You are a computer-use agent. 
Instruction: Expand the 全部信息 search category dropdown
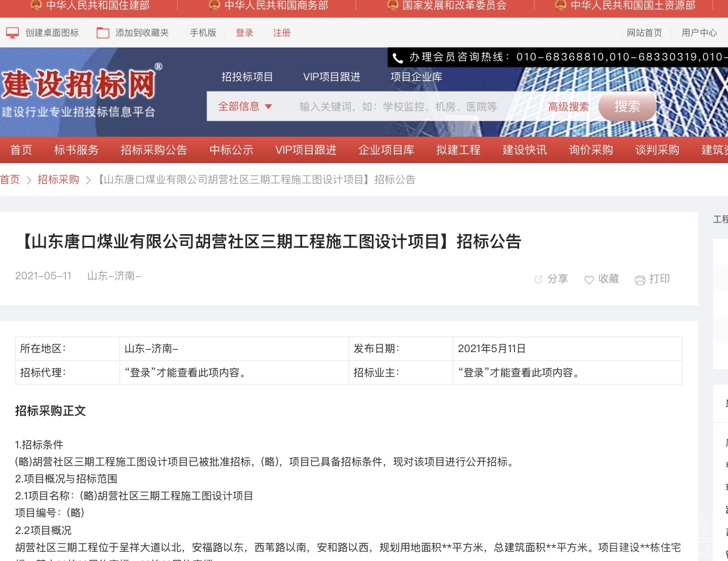tap(245, 106)
